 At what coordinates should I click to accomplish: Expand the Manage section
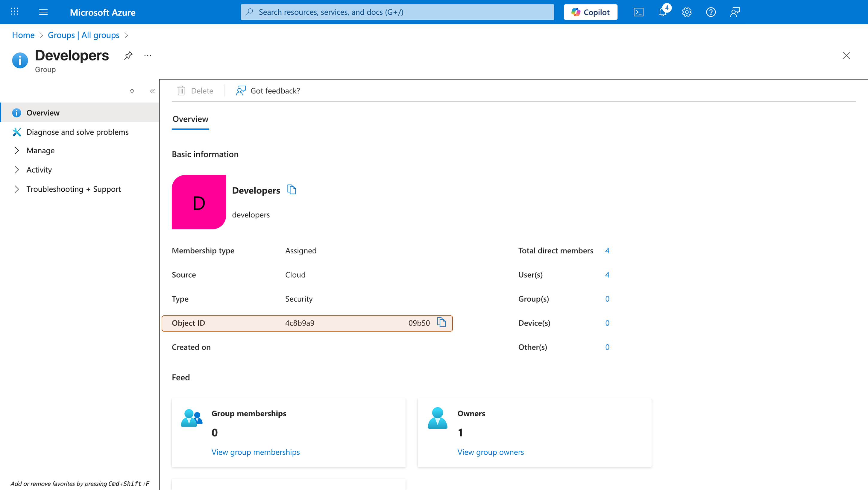(x=40, y=150)
